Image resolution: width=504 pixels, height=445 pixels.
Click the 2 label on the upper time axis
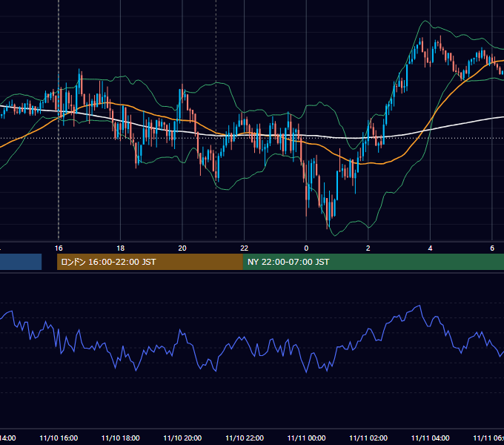point(368,248)
